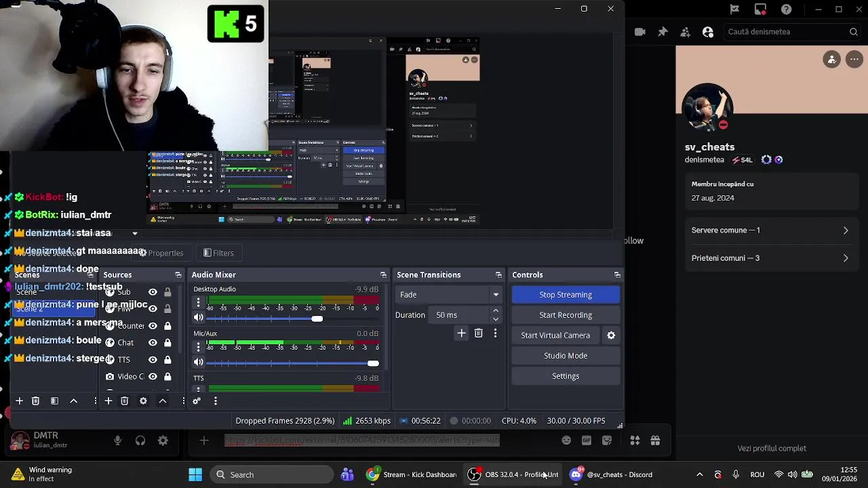
Task: Toggle lock on Sub source
Action: coord(167,292)
